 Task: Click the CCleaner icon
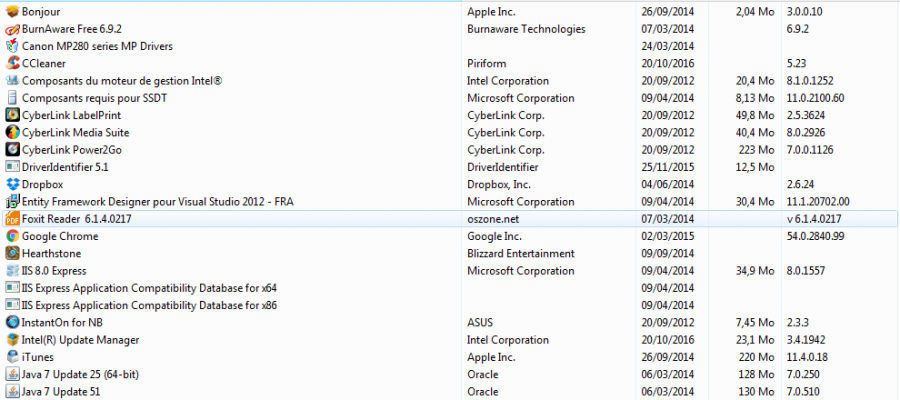[11, 63]
